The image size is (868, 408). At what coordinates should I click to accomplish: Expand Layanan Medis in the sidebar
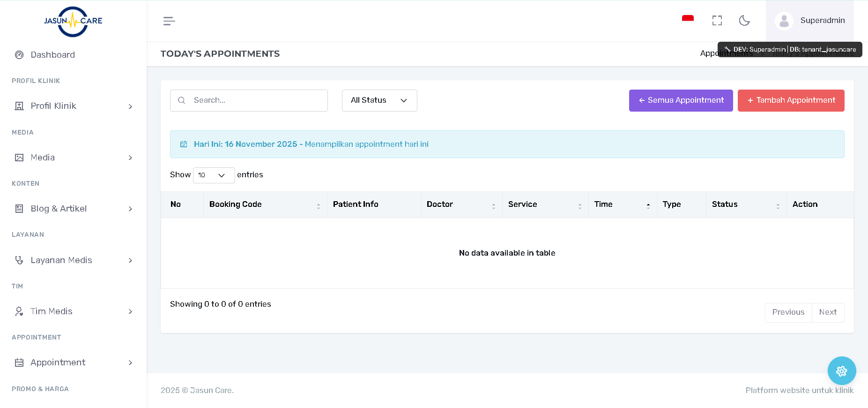[73, 260]
